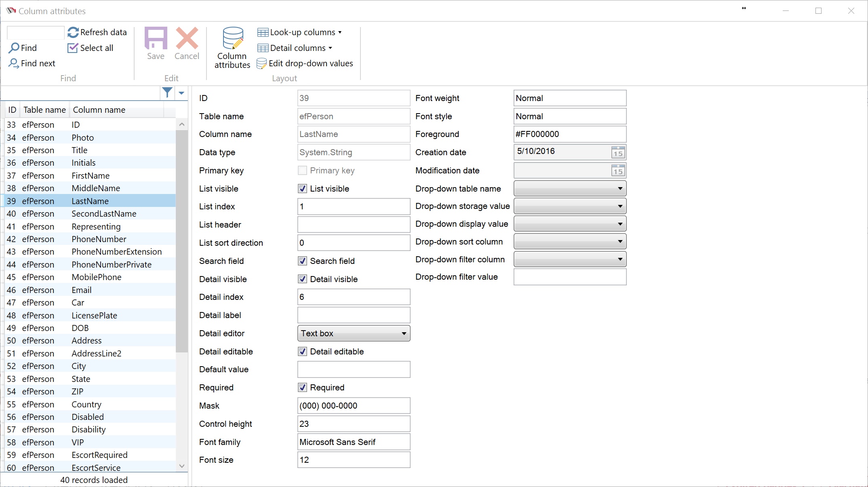Disable the Required checkbox
The width and height of the screenshot is (868, 487).
point(302,388)
